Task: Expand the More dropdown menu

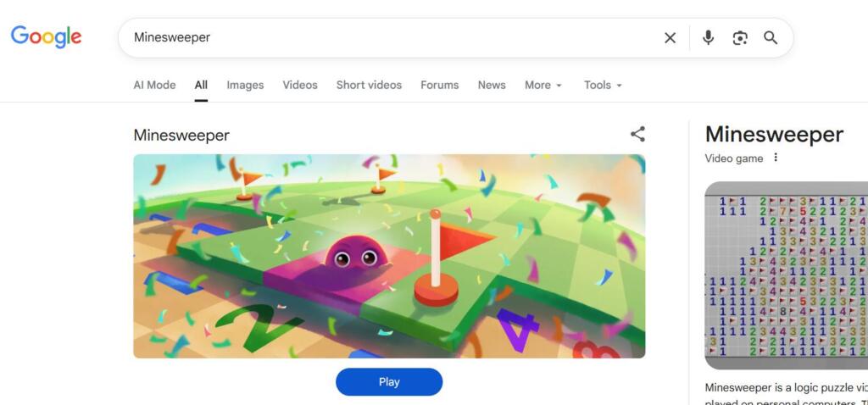Action: [542, 85]
